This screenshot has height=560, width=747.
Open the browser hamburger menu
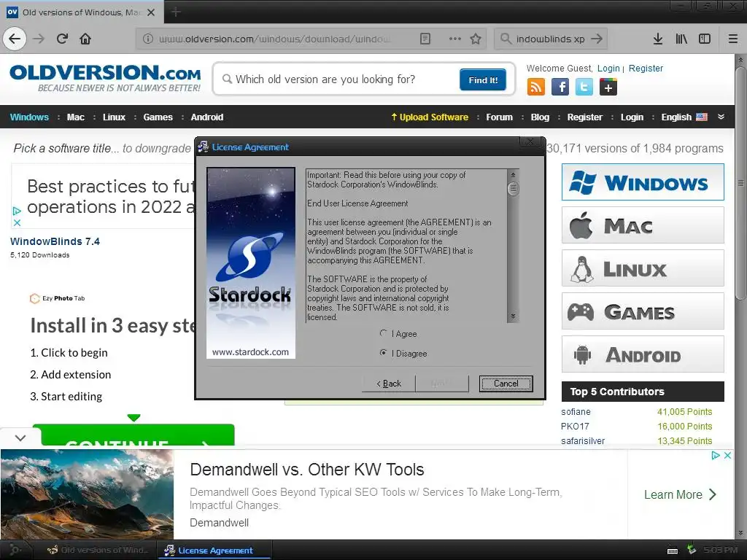coord(733,39)
